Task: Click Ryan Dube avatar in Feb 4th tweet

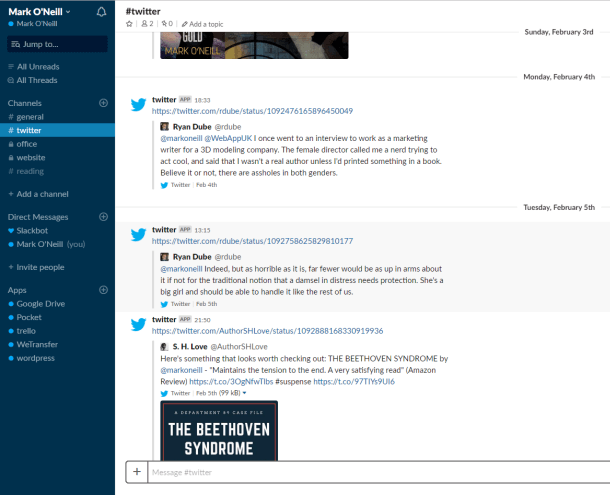Action: [x=165, y=126]
